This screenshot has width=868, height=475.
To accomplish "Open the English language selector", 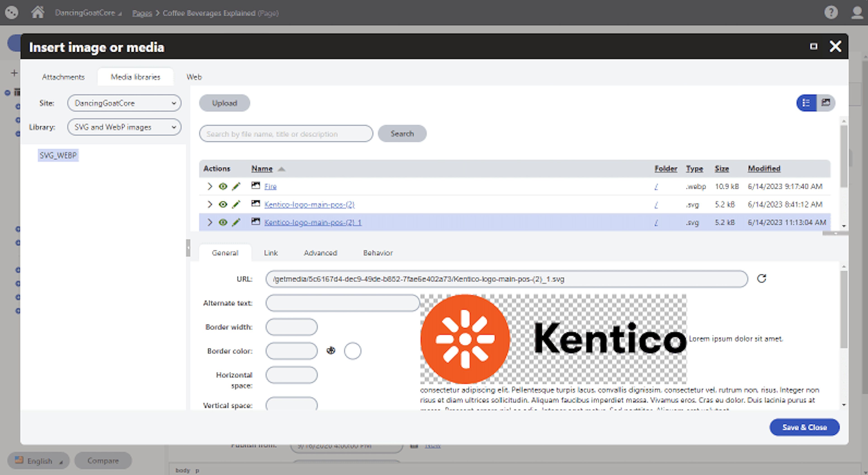I will pos(38,461).
